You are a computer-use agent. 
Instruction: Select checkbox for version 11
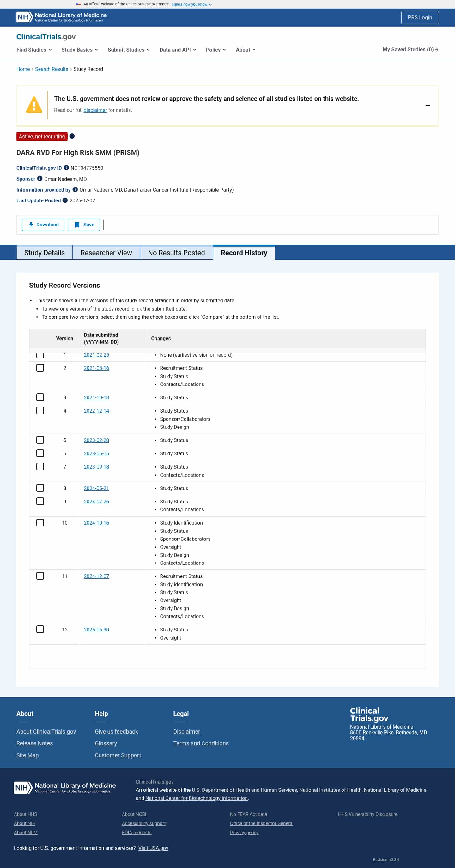click(40, 576)
